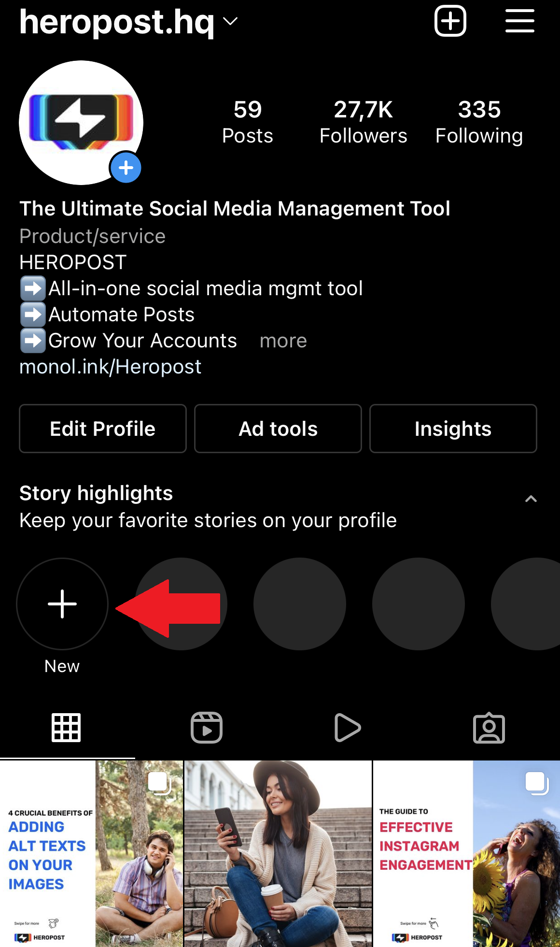Switch to the tagged photos tab

489,727
